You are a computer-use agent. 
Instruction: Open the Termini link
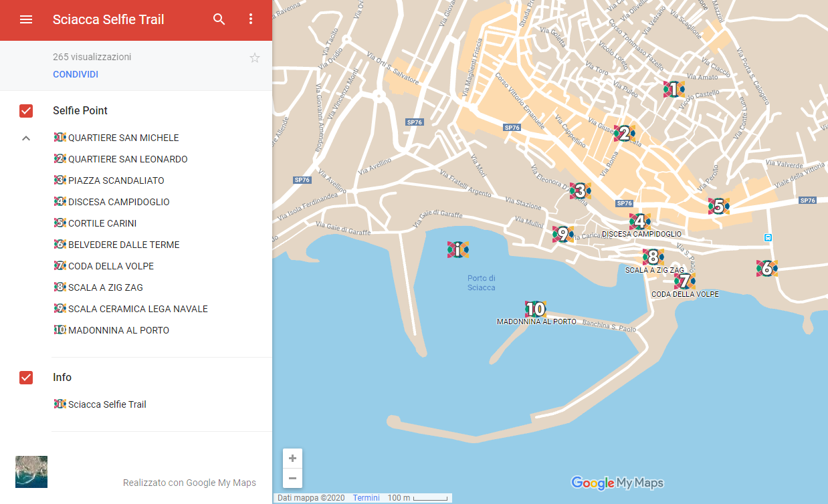point(367,498)
